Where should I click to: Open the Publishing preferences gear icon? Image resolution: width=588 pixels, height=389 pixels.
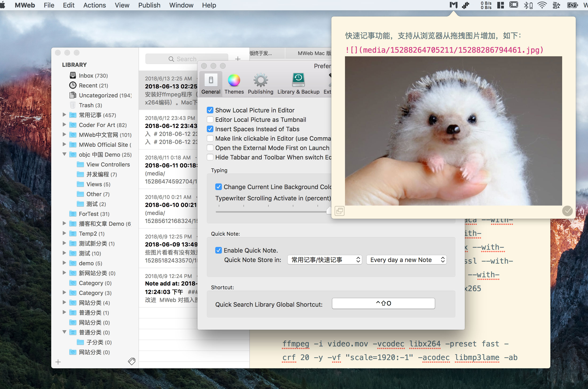pos(260,80)
